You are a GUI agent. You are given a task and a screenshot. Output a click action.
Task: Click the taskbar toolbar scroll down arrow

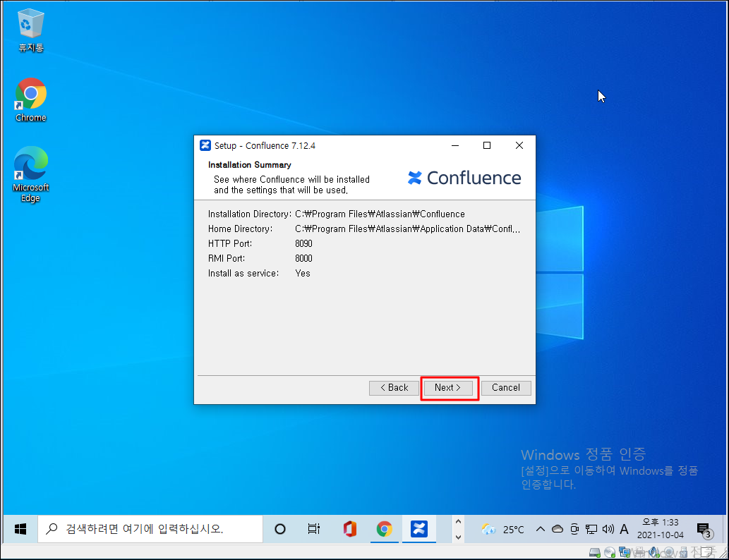[458, 537]
